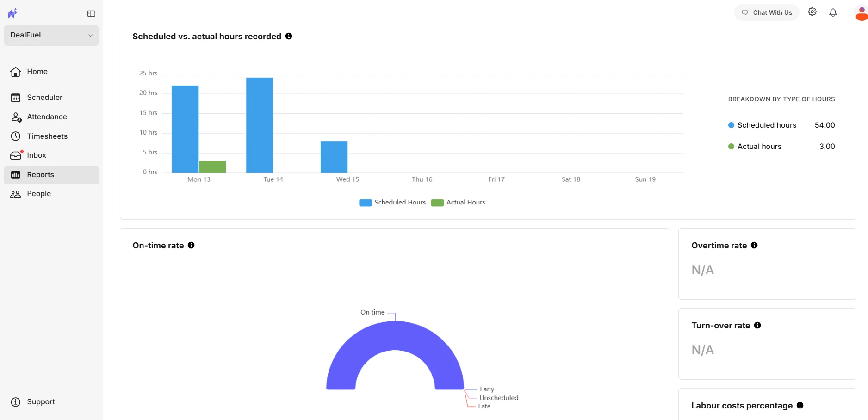Open the Inbox menu item
Image resolution: width=868 pixels, height=420 pixels.
(37, 155)
